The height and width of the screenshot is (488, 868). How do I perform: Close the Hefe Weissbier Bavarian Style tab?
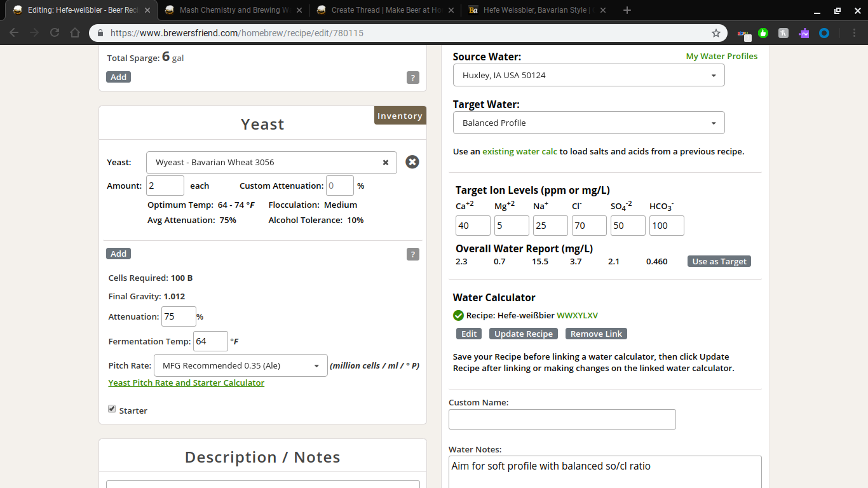602,10
